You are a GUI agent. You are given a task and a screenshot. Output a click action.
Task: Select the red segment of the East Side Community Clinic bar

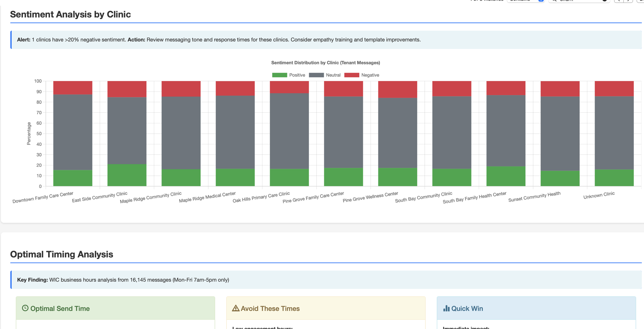point(127,89)
